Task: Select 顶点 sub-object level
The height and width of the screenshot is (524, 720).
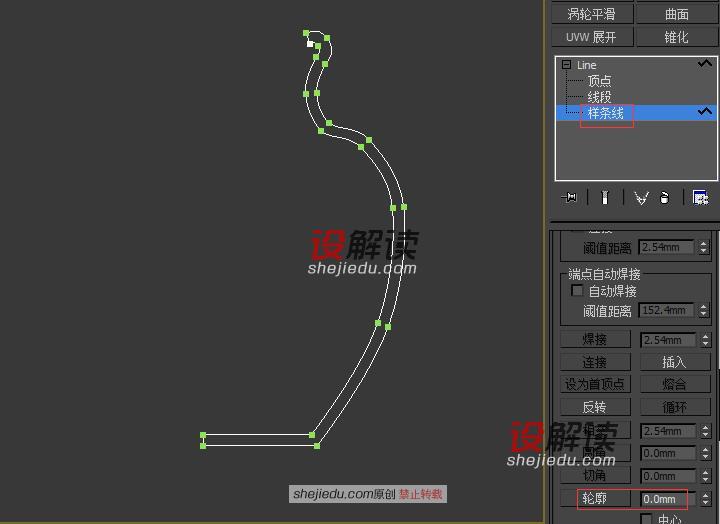Action: [x=599, y=81]
